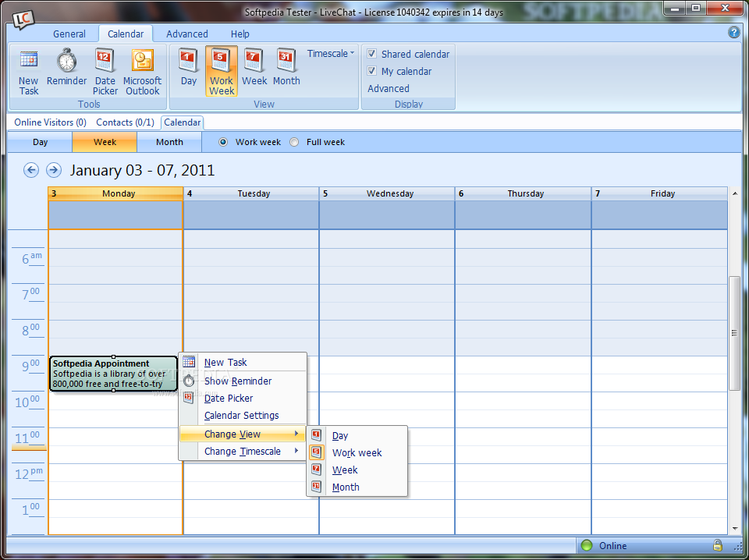This screenshot has width=749, height=560.
Task: Toggle the My calendar checkbox
Action: (x=371, y=71)
